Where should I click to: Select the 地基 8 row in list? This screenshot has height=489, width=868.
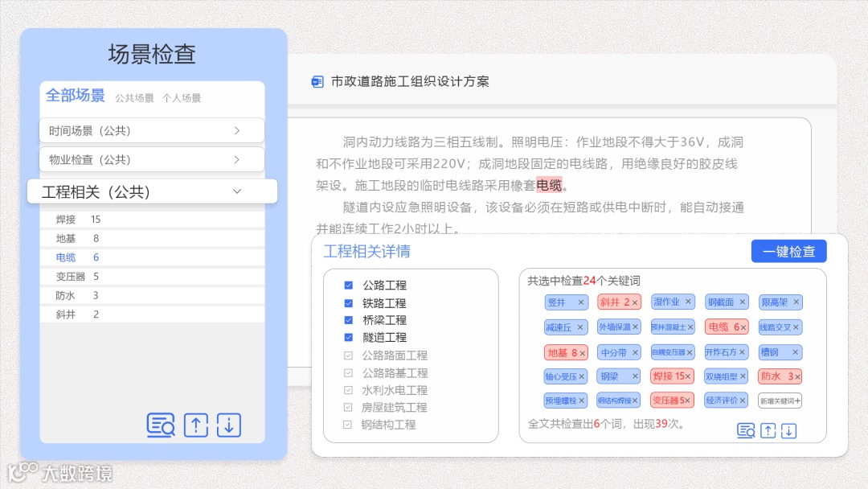tap(152, 239)
